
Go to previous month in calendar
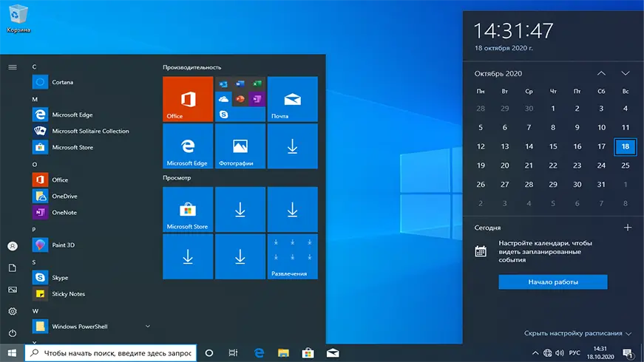click(601, 73)
